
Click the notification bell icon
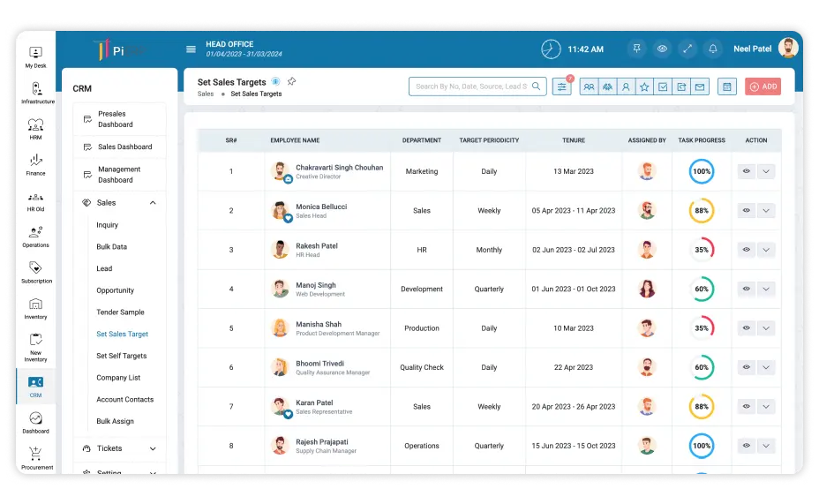(x=713, y=49)
